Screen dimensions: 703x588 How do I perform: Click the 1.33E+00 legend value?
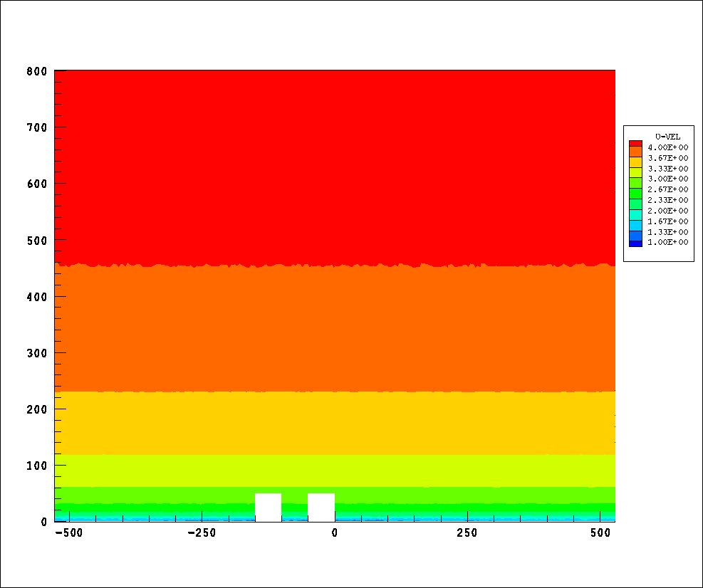(667, 232)
